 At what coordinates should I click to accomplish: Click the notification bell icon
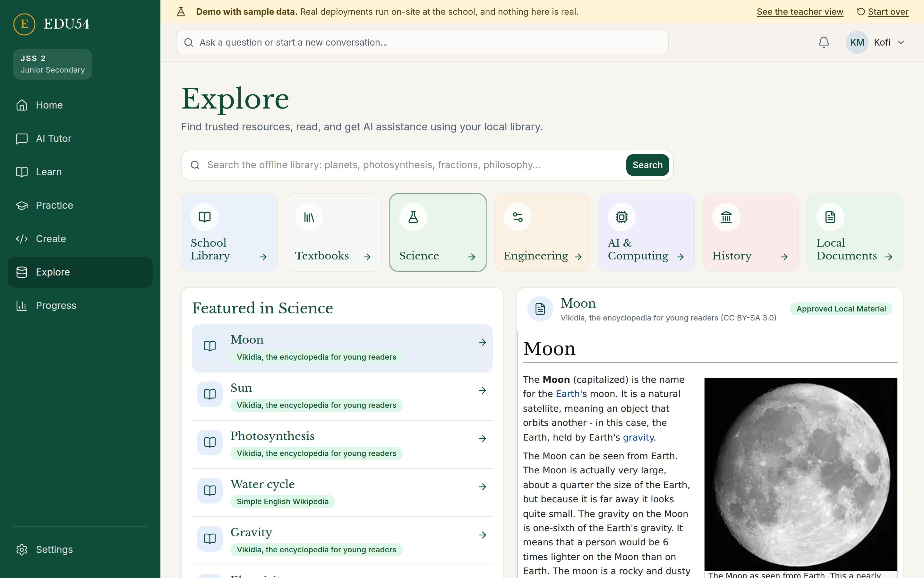824,42
